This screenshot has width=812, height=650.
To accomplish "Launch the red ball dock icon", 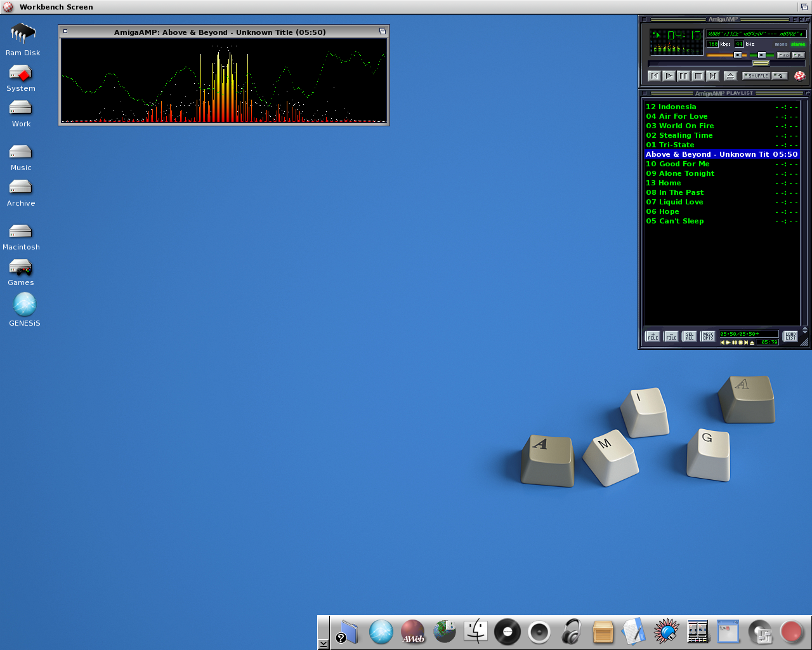I will coord(792,632).
